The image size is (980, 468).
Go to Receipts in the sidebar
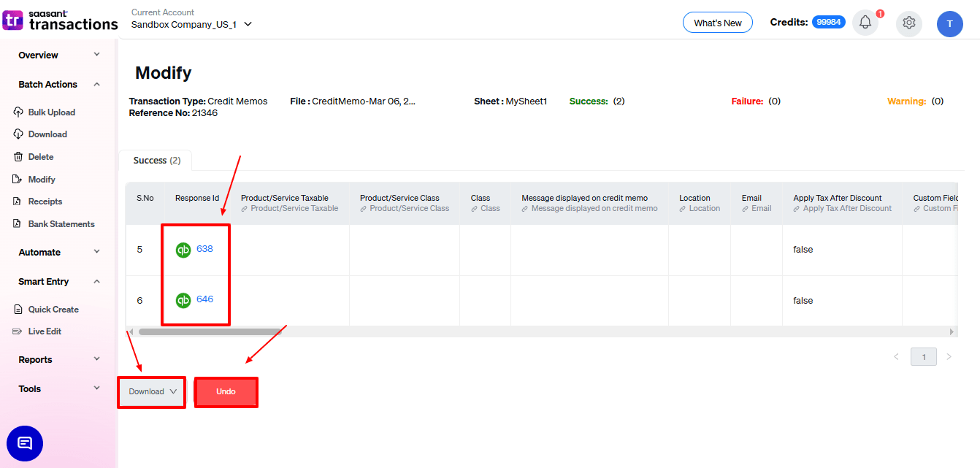tap(45, 202)
